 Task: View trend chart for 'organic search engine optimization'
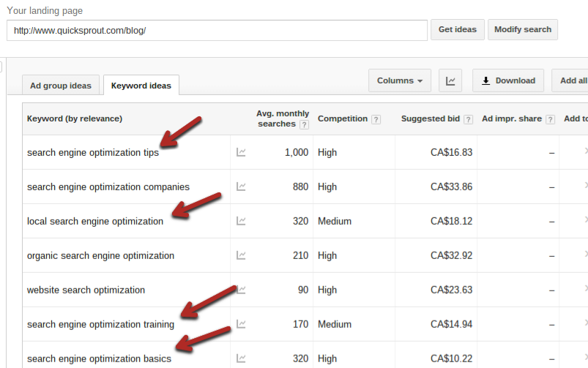click(x=241, y=255)
